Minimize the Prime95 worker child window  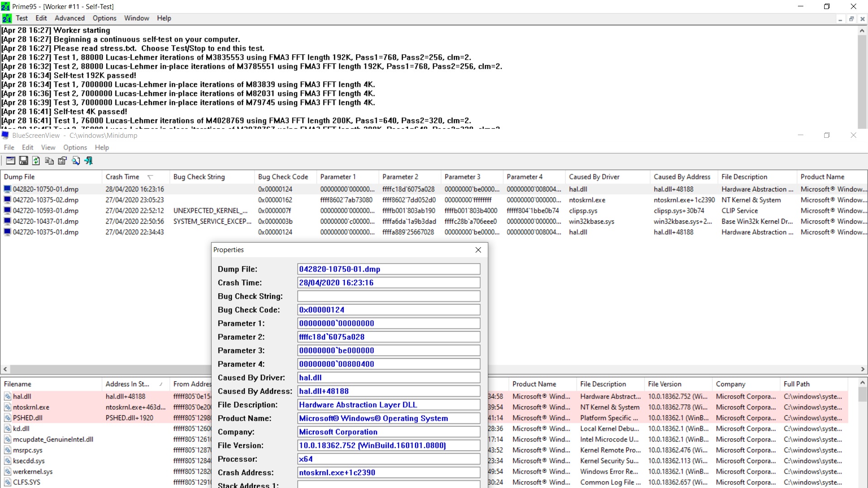tap(840, 19)
